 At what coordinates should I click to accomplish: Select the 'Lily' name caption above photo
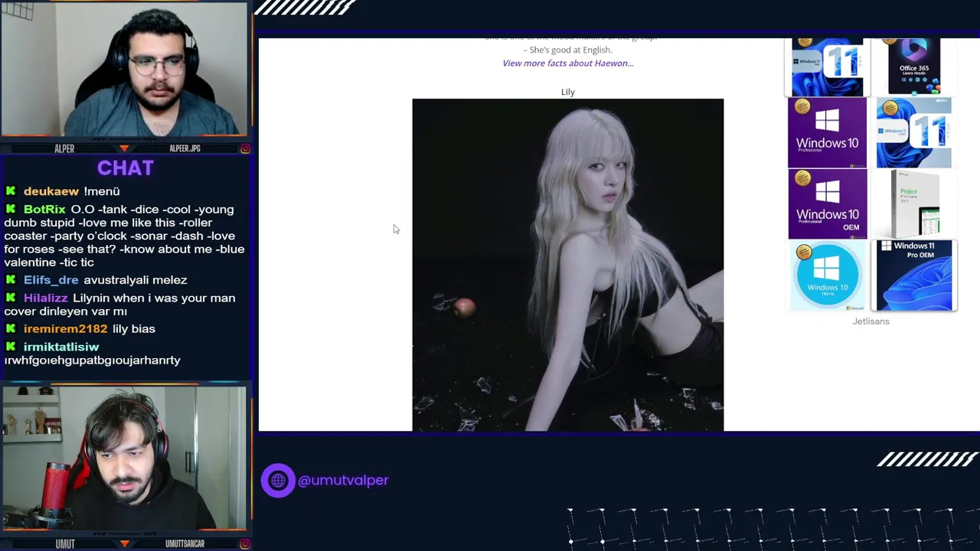coord(567,92)
